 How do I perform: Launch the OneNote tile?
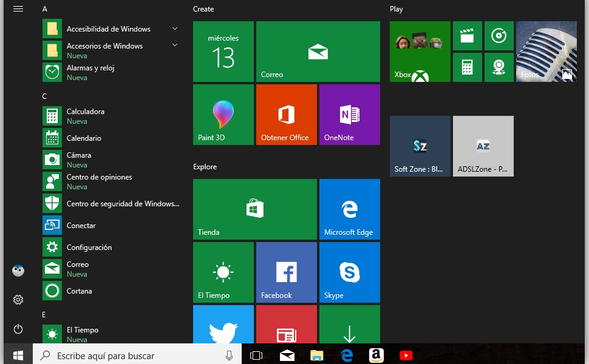(x=349, y=115)
